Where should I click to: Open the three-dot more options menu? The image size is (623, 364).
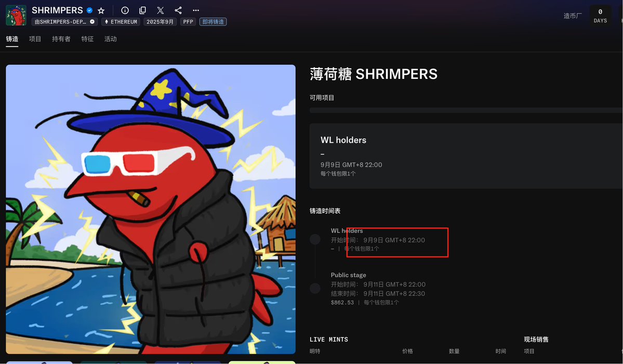tap(196, 10)
